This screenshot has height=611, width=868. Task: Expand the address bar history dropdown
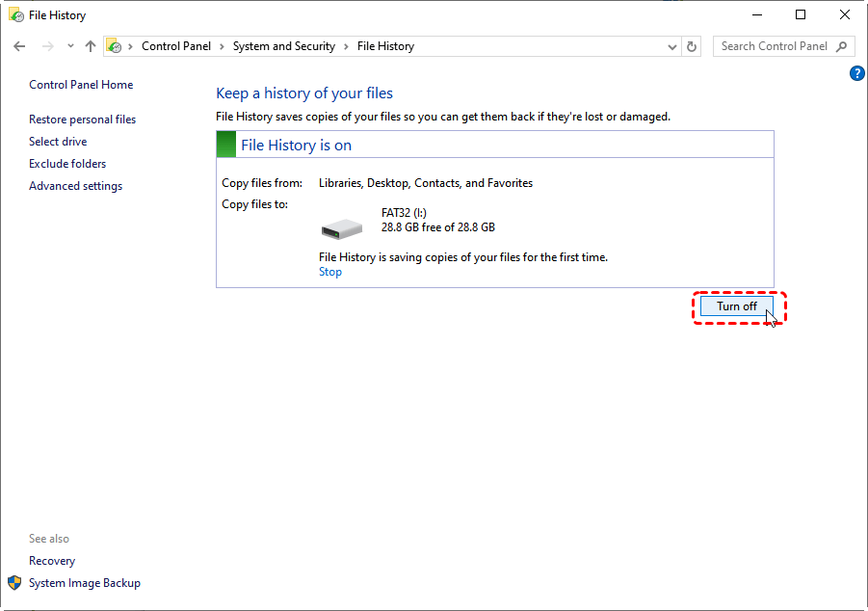click(x=672, y=46)
